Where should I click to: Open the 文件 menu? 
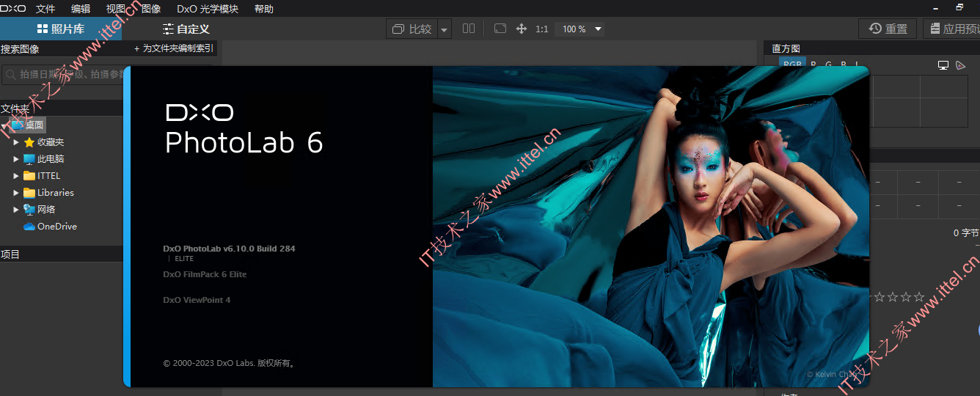(45, 9)
